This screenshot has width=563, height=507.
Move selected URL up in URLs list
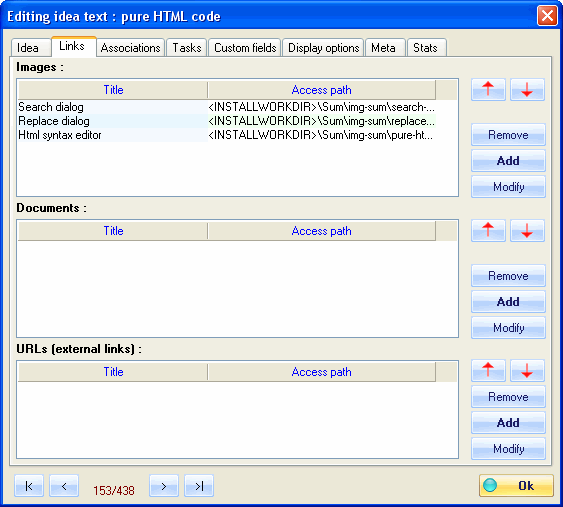(x=488, y=371)
